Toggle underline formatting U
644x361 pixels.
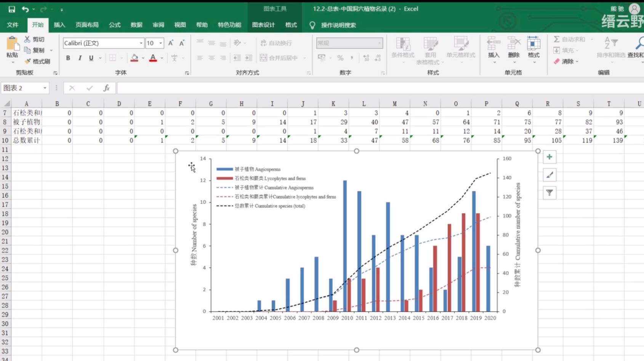pyautogui.click(x=91, y=58)
